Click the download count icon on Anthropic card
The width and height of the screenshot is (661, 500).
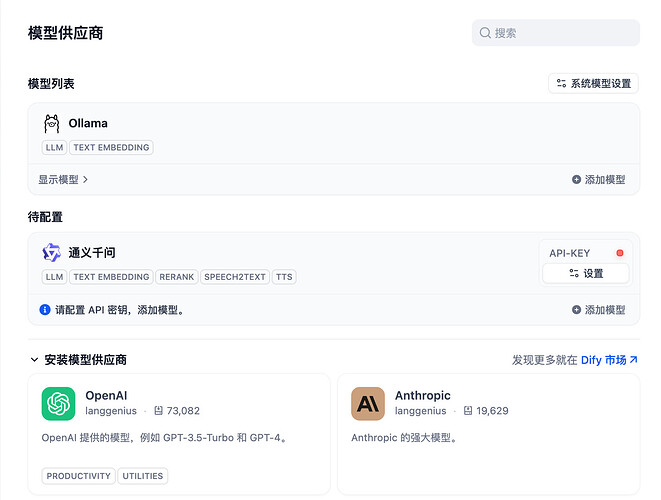pyautogui.click(x=468, y=411)
